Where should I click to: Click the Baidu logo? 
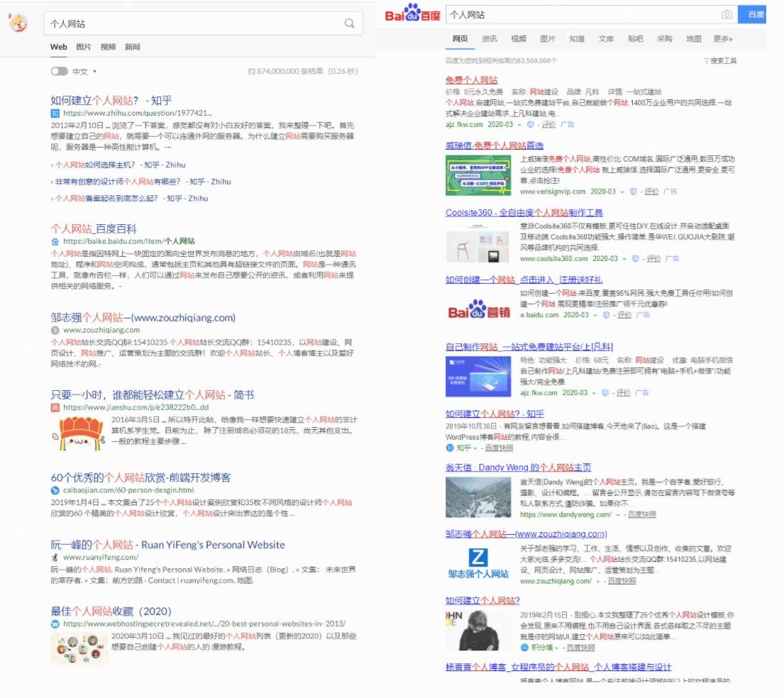412,14
